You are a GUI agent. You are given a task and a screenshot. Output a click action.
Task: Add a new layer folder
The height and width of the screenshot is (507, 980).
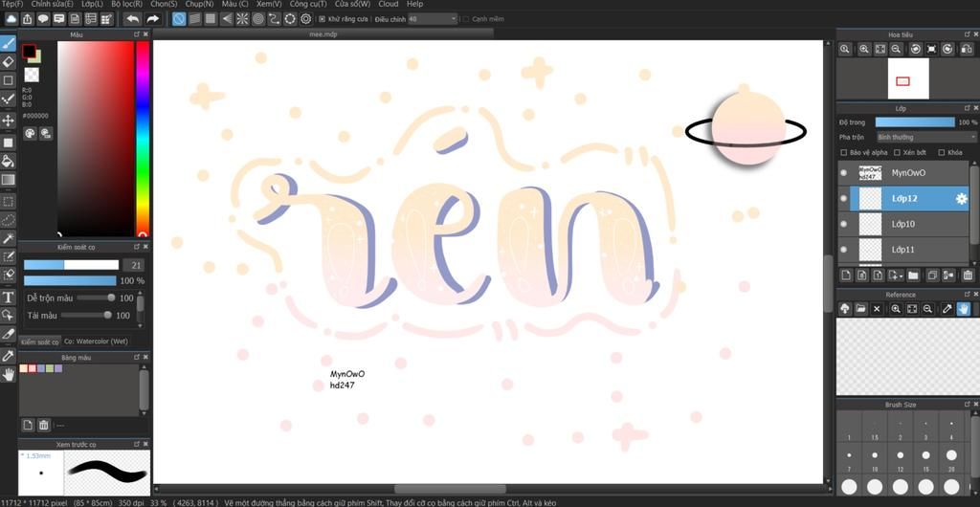pyautogui.click(x=913, y=275)
